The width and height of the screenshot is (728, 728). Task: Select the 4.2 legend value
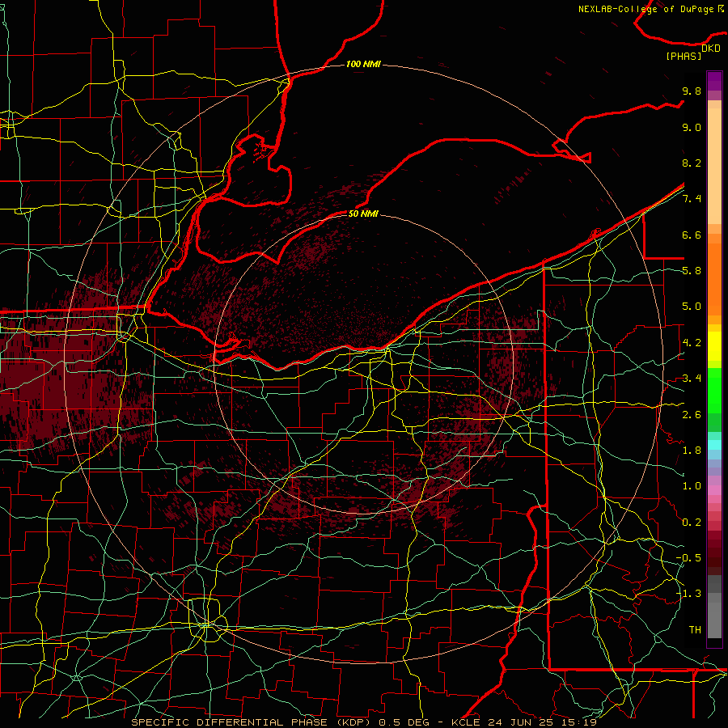coord(692,343)
